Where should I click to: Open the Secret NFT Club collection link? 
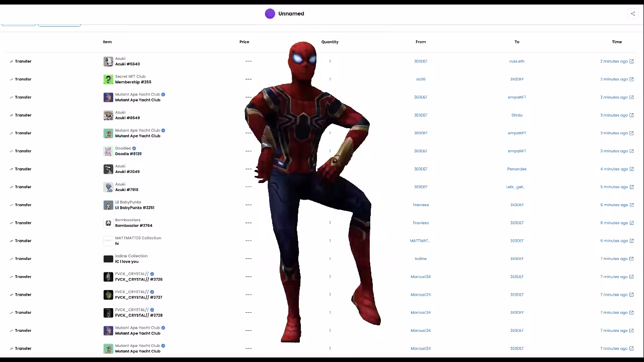pyautogui.click(x=130, y=76)
